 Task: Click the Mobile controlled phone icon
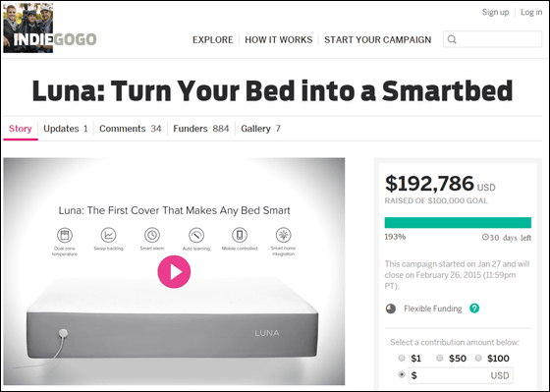point(240,235)
